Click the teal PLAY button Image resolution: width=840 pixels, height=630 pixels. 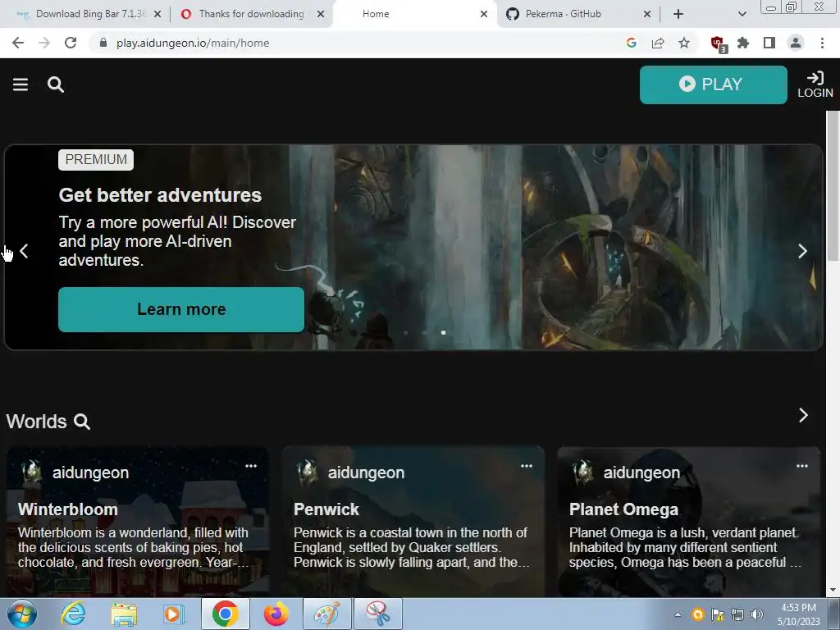click(713, 84)
